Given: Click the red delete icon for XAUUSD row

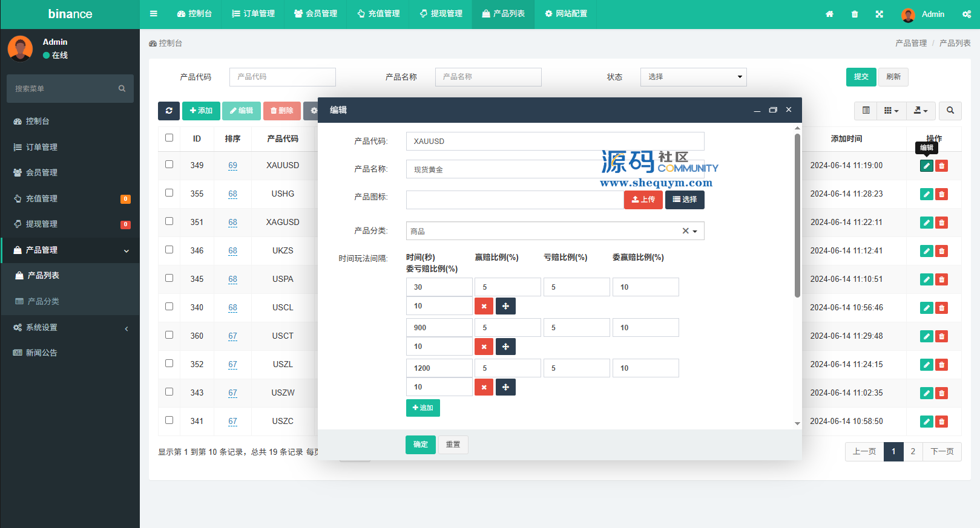Looking at the screenshot, I should 941,166.
